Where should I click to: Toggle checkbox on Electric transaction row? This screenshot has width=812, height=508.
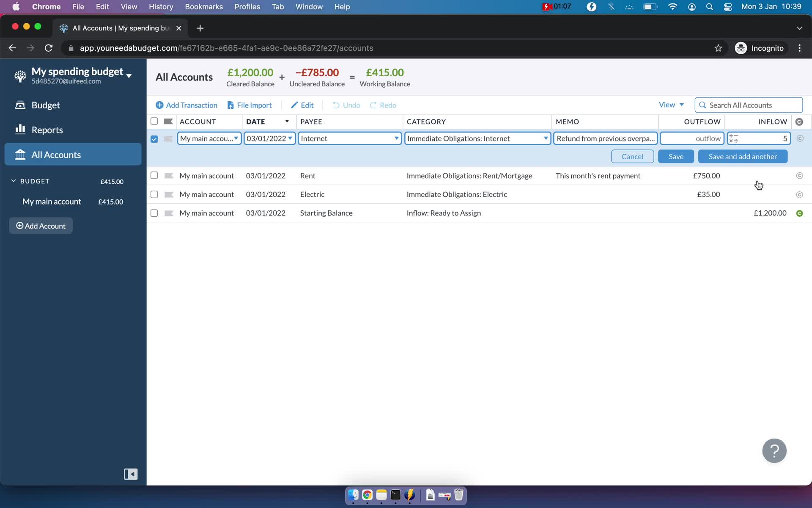coord(154,194)
